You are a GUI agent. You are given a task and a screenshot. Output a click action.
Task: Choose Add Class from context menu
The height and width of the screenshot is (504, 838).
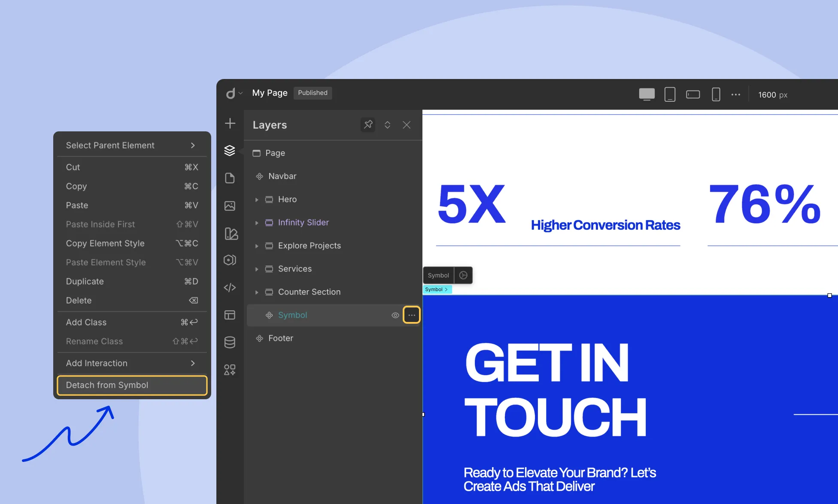132,322
